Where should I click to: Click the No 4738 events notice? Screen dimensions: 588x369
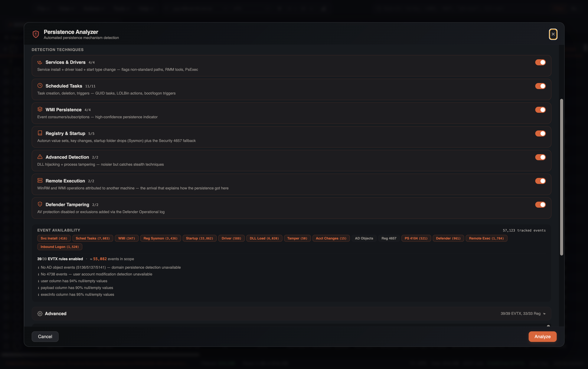tap(96, 274)
